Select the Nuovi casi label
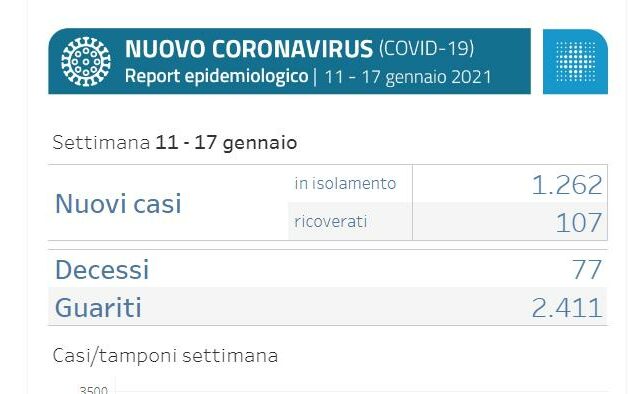Image resolution: width=640 pixels, height=394 pixels. click(x=118, y=203)
